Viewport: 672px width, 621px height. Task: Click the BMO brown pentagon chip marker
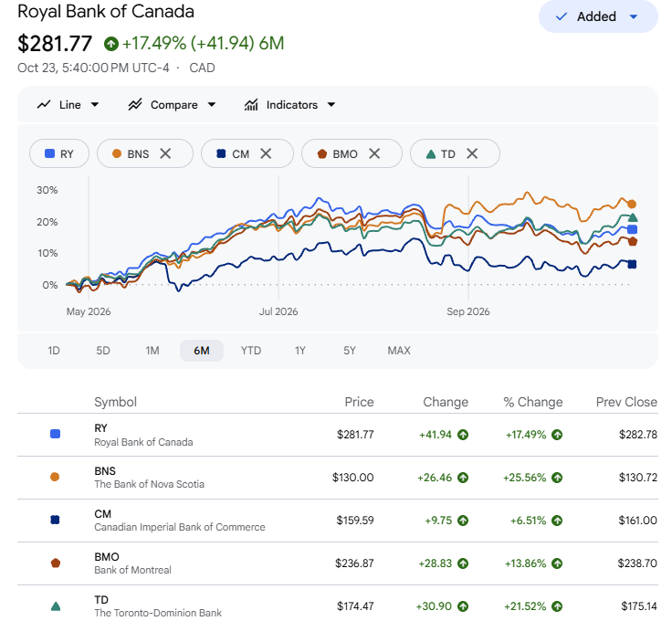coord(322,153)
